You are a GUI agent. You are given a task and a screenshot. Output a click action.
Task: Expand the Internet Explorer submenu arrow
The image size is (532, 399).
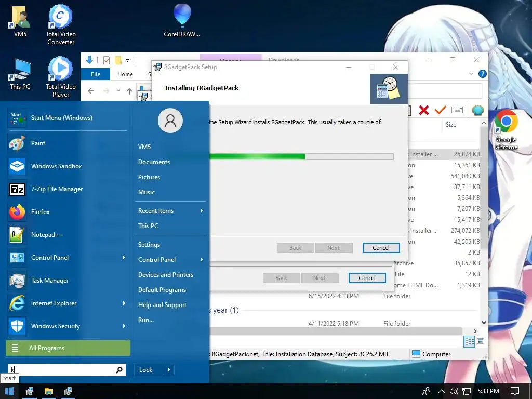(124, 303)
